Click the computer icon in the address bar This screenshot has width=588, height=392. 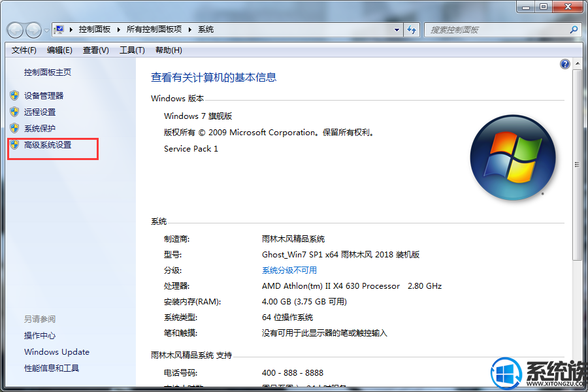59,29
